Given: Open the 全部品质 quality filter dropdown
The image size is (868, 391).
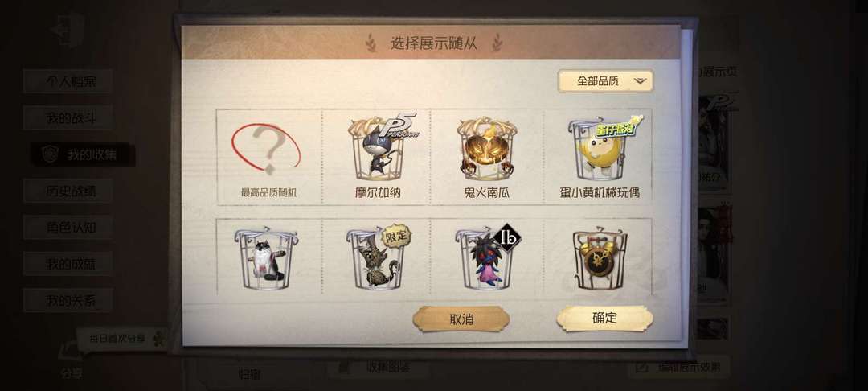Looking at the screenshot, I should point(606,81).
